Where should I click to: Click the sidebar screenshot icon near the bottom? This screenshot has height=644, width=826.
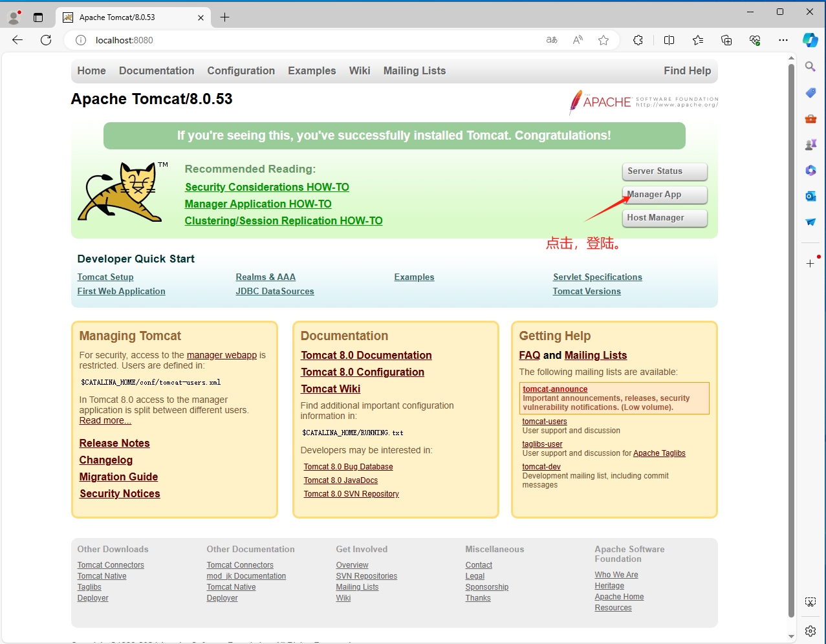(810, 602)
